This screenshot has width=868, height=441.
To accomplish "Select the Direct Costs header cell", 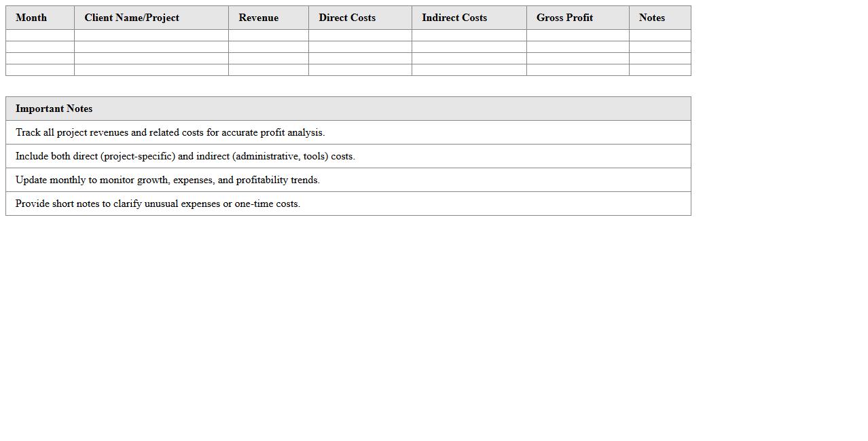I will pyautogui.click(x=347, y=18).
